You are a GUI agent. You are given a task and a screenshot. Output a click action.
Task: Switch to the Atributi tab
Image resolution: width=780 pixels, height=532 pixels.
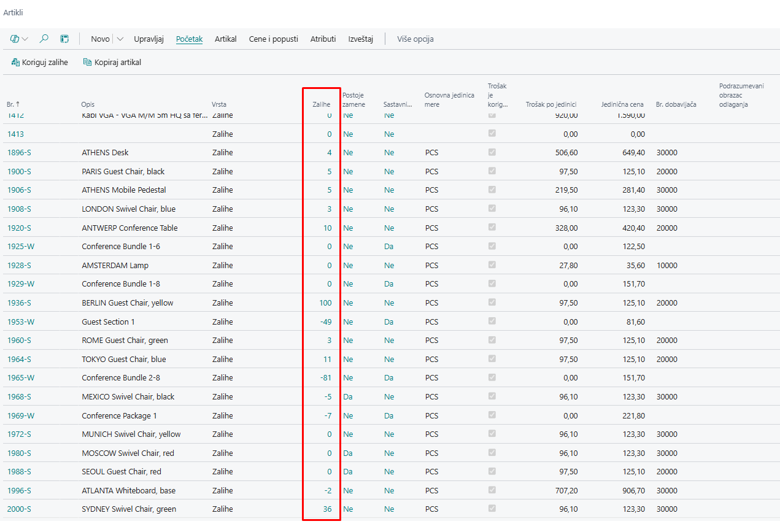click(x=323, y=39)
